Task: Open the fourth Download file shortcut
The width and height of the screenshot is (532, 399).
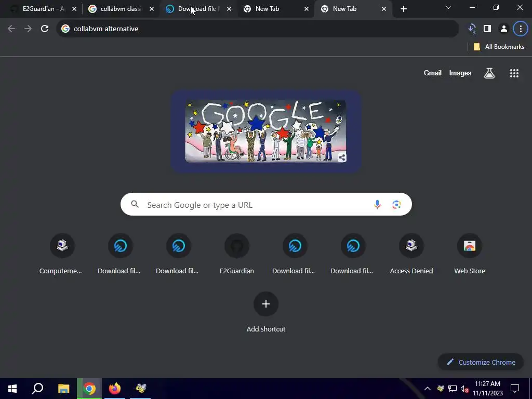Action: pyautogui.click(x=353, y=254)
